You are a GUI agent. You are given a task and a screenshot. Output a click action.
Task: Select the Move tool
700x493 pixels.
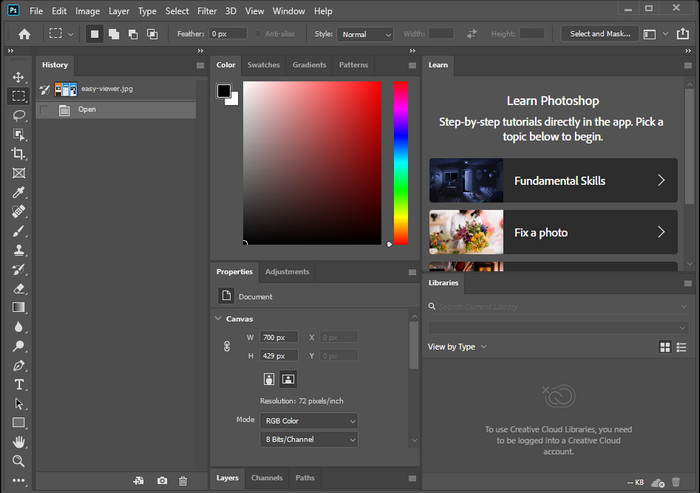pos(18,77)
